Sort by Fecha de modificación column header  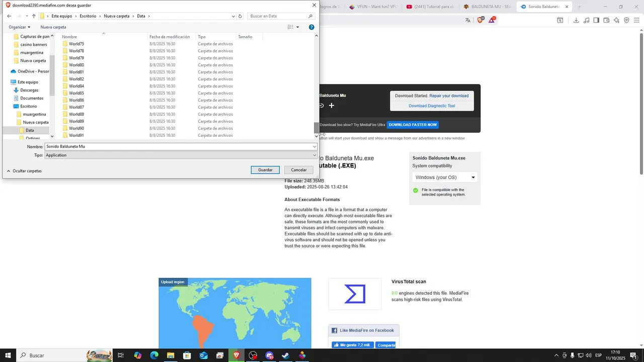(x=170, y=37)
